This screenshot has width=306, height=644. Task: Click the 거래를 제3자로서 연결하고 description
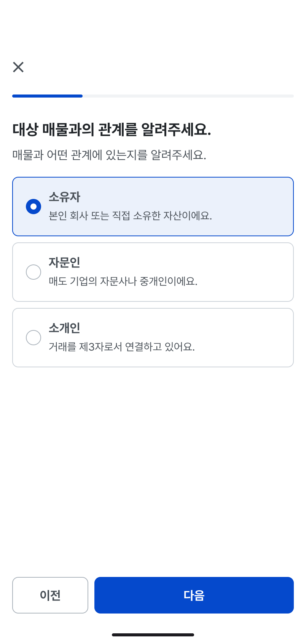[121, 347]
